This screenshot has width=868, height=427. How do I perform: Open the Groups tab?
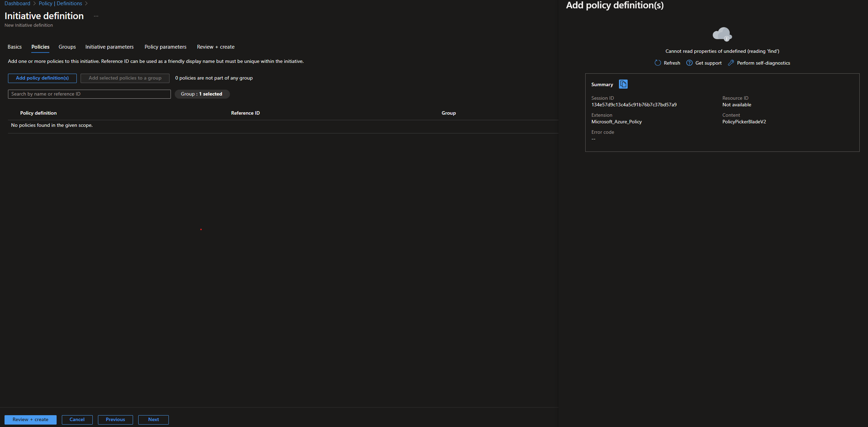coord(67,47)
